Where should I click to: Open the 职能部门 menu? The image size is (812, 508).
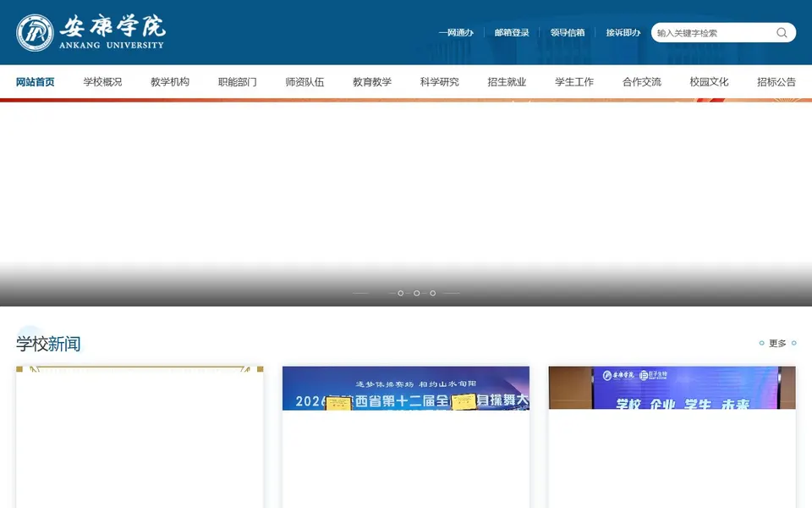237,82
